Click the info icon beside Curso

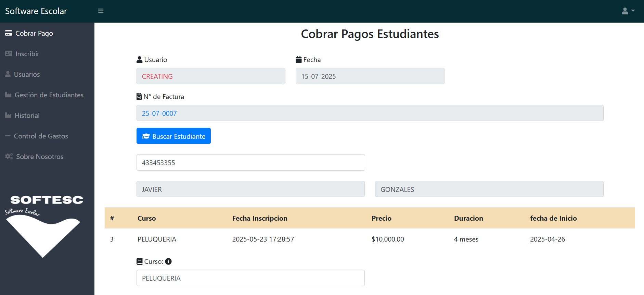click(168, 261)
